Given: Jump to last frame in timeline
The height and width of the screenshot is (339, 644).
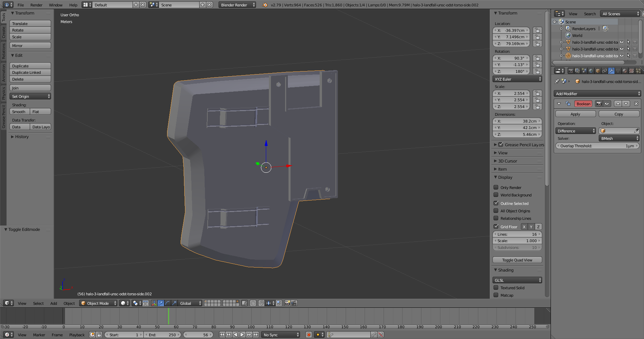Looking at the screenshot, I should tap(256, 335).
